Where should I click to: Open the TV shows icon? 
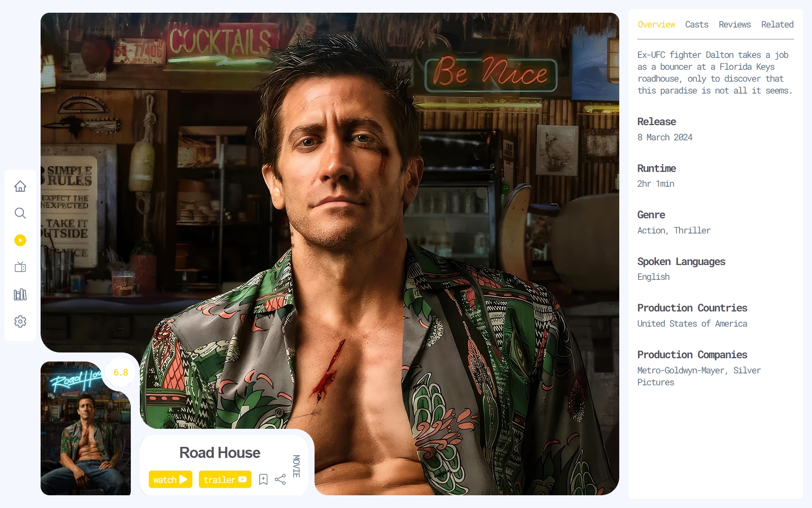click(x=20, y=267)
